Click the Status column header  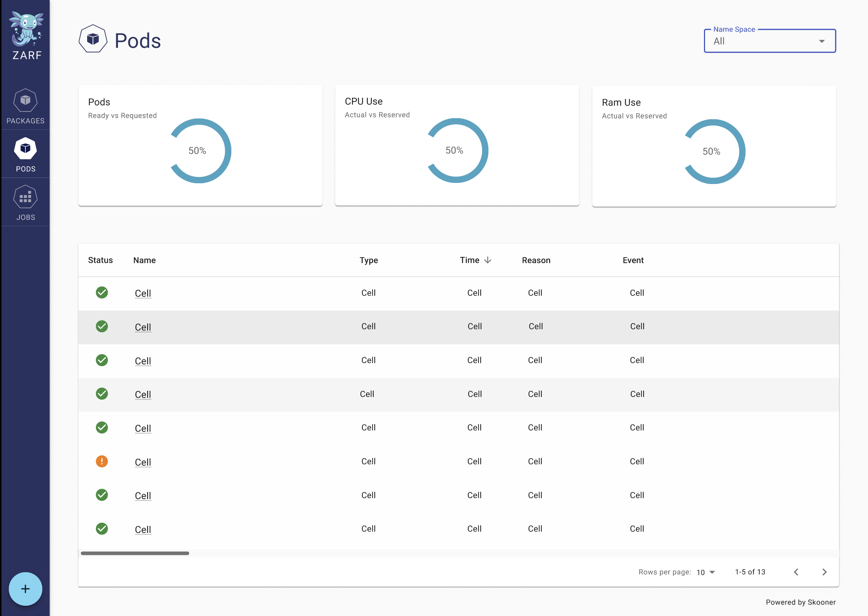coord(100,260)
